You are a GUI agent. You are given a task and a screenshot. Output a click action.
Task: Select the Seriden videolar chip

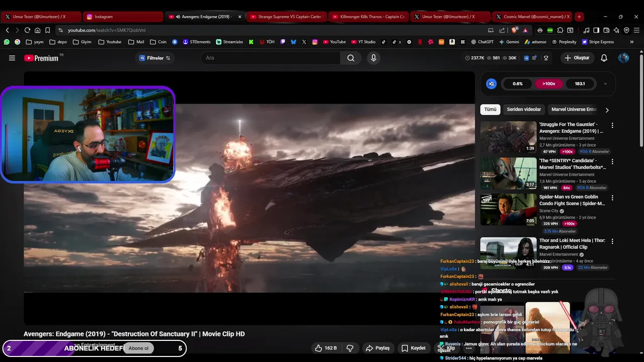524,110
